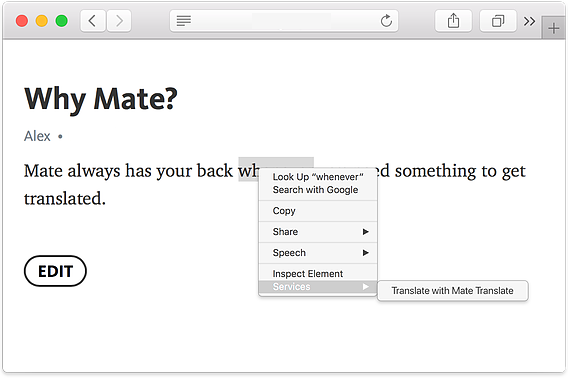Choose Look Up "whenever" in context menu
The image size is (568, 378).
(318, 177)
